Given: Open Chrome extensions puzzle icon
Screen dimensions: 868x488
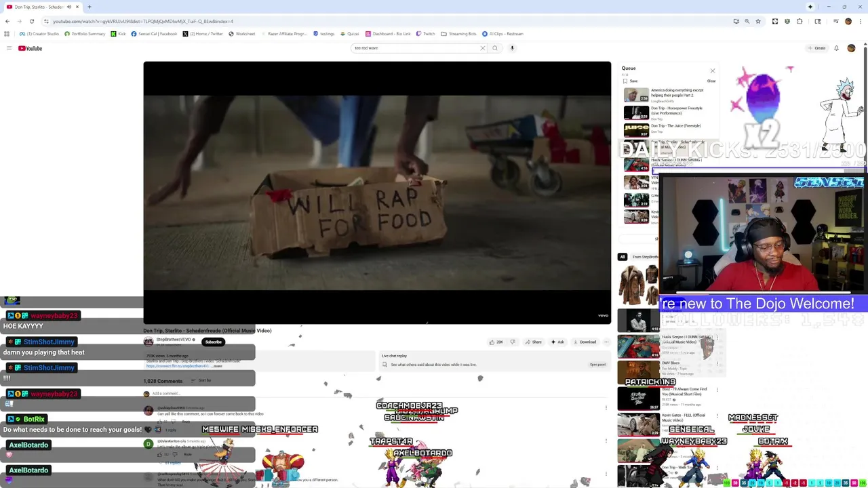Looking at the screenshot, I should (800, 21).
